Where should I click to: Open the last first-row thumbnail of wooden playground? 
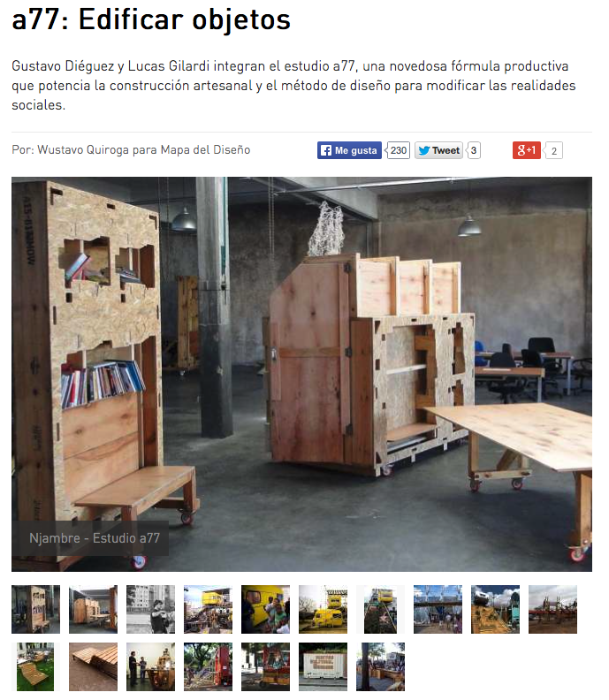point(552,609)
